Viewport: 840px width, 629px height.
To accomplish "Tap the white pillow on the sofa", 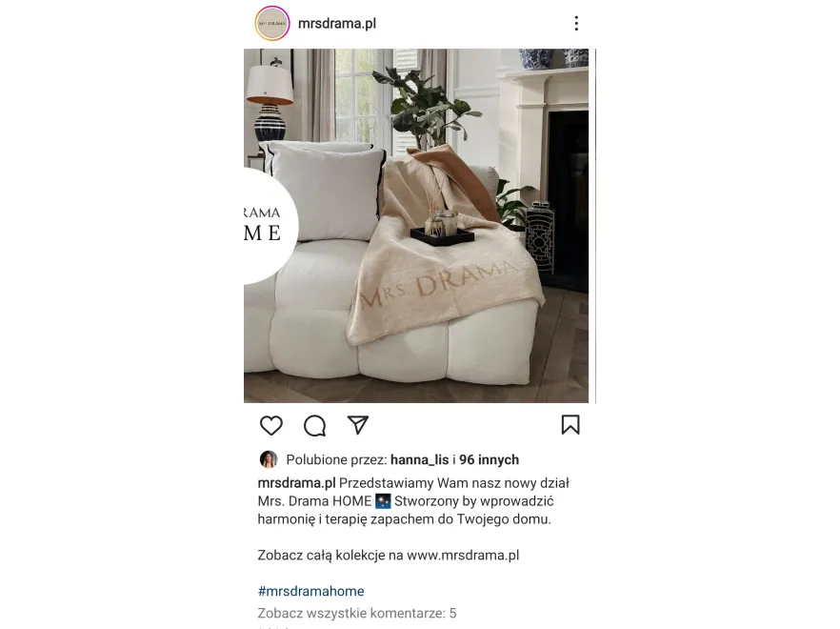I will pos(326,191).
